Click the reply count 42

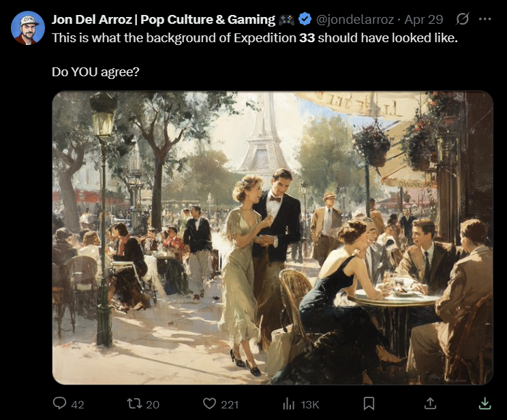[78, 404]
